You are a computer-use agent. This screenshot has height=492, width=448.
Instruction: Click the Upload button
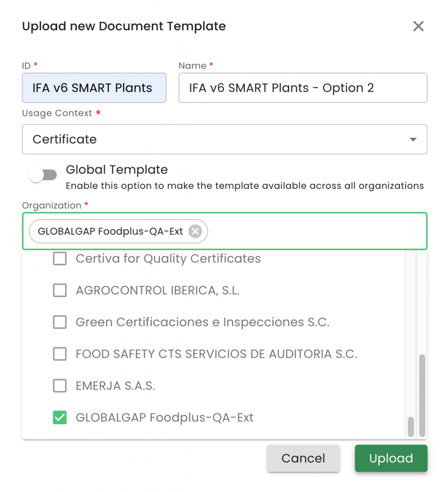pyautogui.click(x=391, y=458)
